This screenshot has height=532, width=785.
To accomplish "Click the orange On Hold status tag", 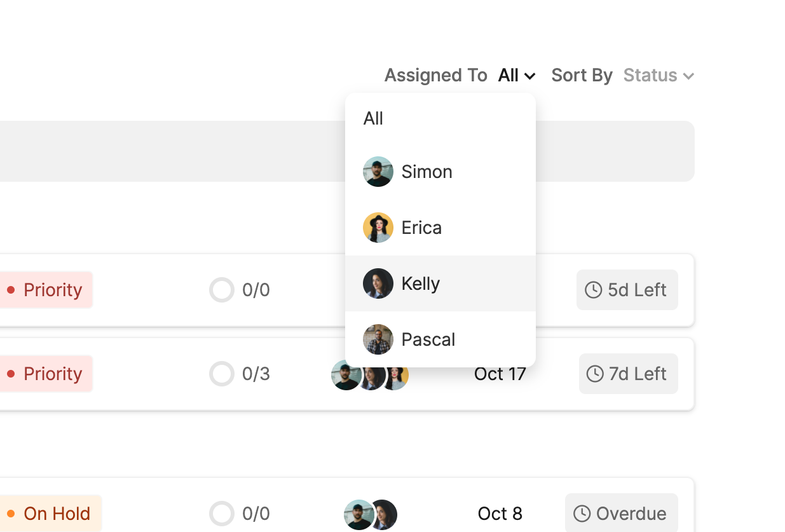I will point(50,514).
